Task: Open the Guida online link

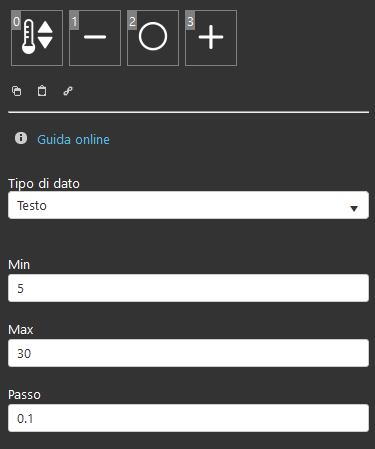Action: pos(73,139)
